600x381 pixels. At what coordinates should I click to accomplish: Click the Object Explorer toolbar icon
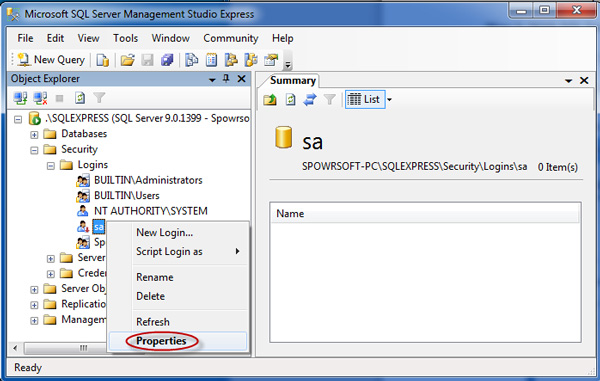click(231, 60)
